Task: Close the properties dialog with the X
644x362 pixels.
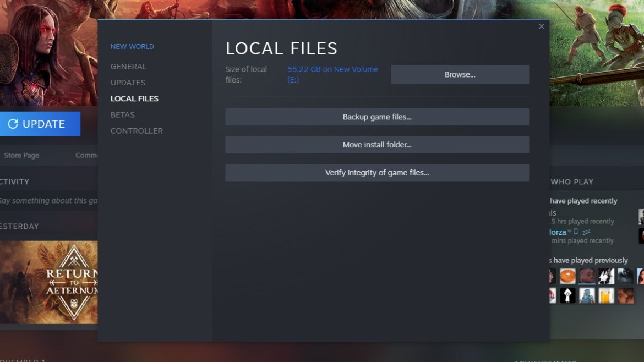Action: point(541,26)
